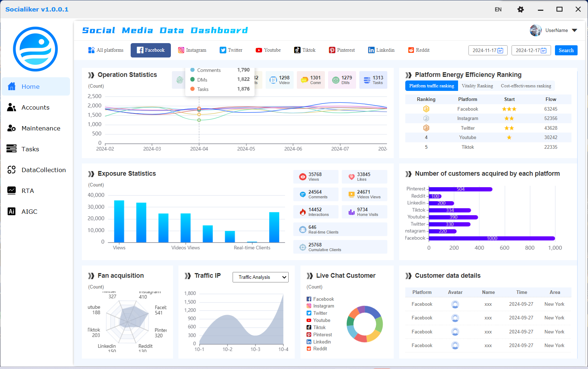Click the 1301 Comments stat card
Image resolution: width=588 pixels, height=369 pixels.
[311, 80]
